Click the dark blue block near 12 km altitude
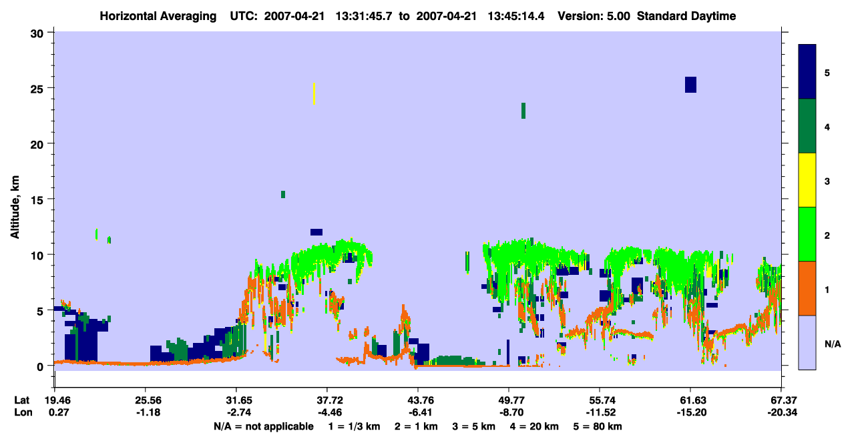This screenshot has height=445, width=868. pyautogui.click(x=316, y=232)
